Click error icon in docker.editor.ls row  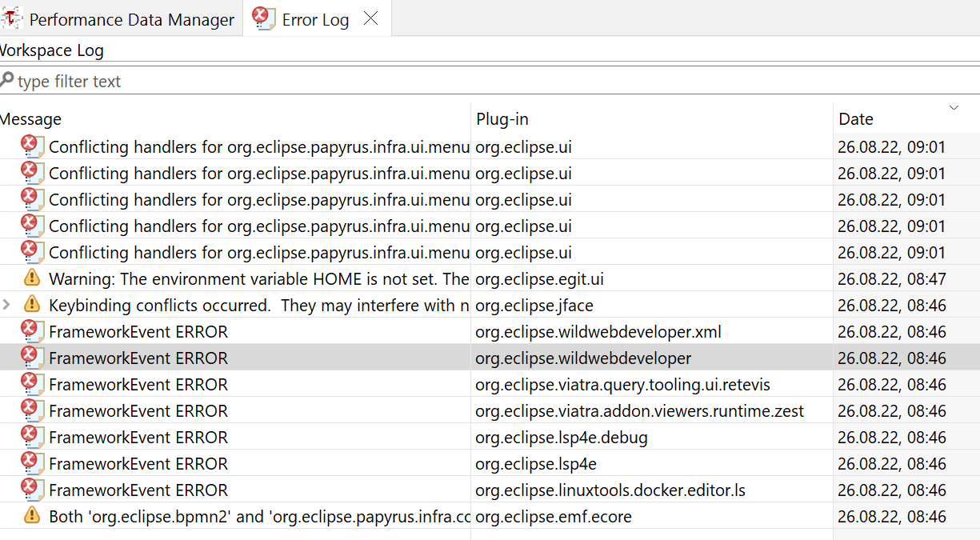click(x=32, y=489)
